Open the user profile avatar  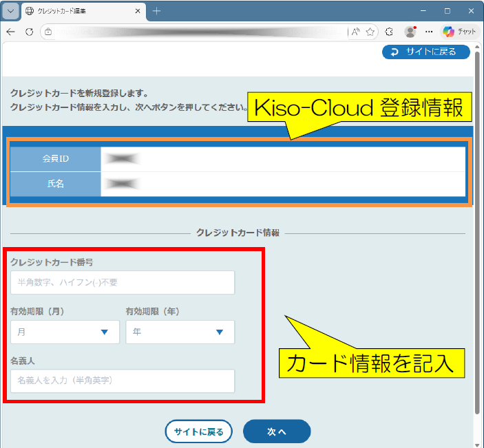pos(410,32)
